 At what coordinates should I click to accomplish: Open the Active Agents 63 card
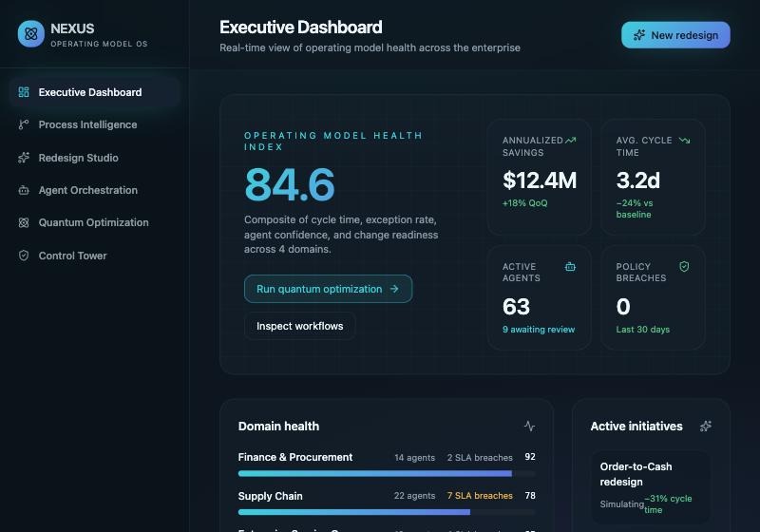(540, 297)
